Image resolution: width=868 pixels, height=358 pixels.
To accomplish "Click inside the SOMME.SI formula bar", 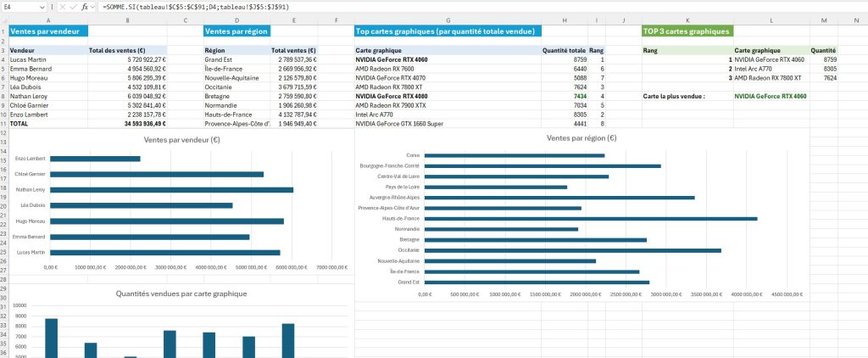I will point(481,7).
